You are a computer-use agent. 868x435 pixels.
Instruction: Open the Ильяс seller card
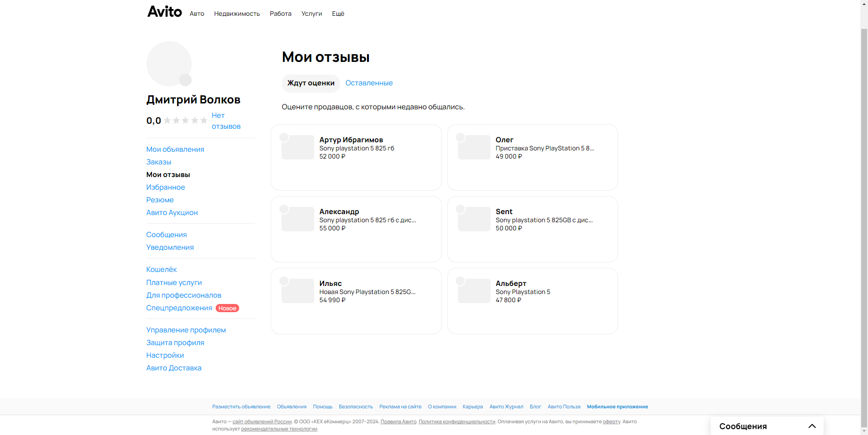tap(356, 301)
